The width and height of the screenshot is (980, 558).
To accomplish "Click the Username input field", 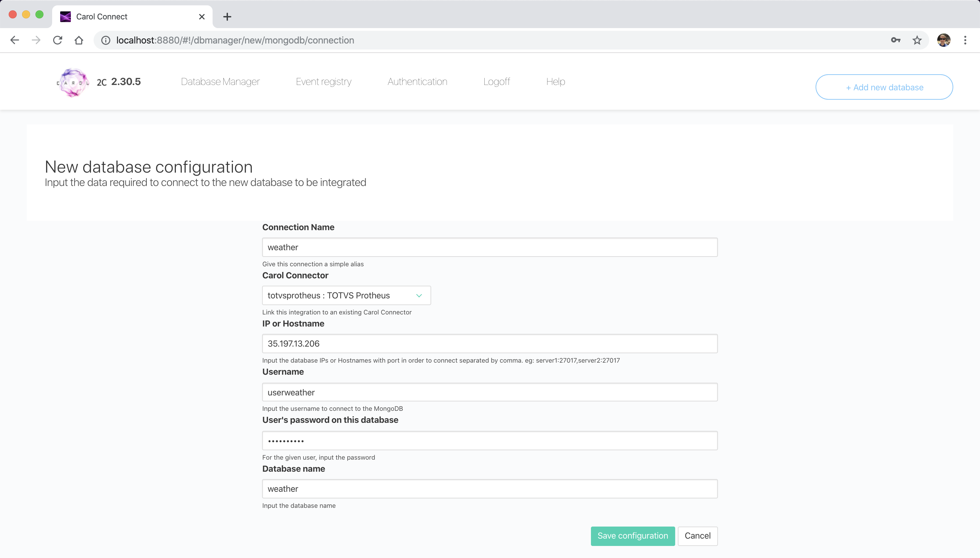I will (x=490, y=392).
